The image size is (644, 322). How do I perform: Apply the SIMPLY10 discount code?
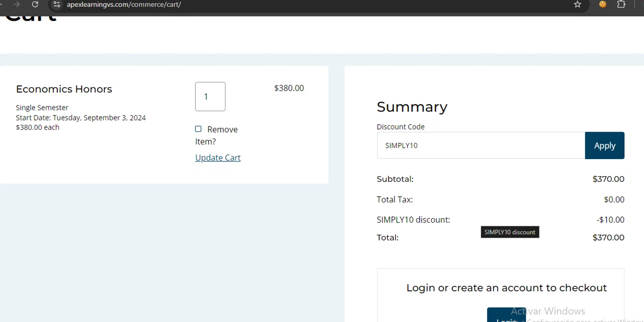tap(605, 146)
